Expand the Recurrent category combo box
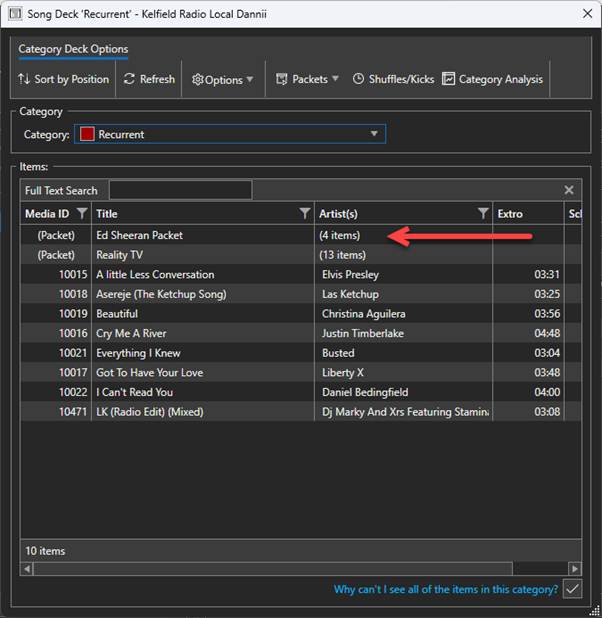602x618 pixels. (230, 134)
